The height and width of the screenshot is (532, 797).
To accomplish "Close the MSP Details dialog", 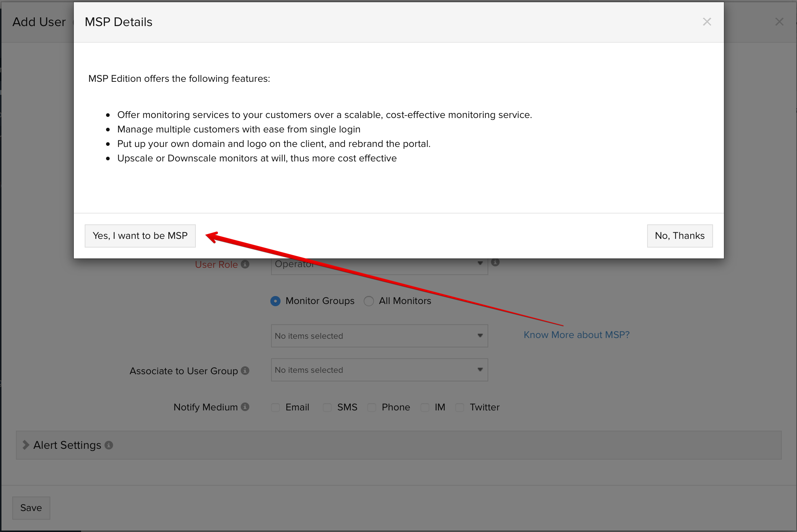I will tap(707, 22).
